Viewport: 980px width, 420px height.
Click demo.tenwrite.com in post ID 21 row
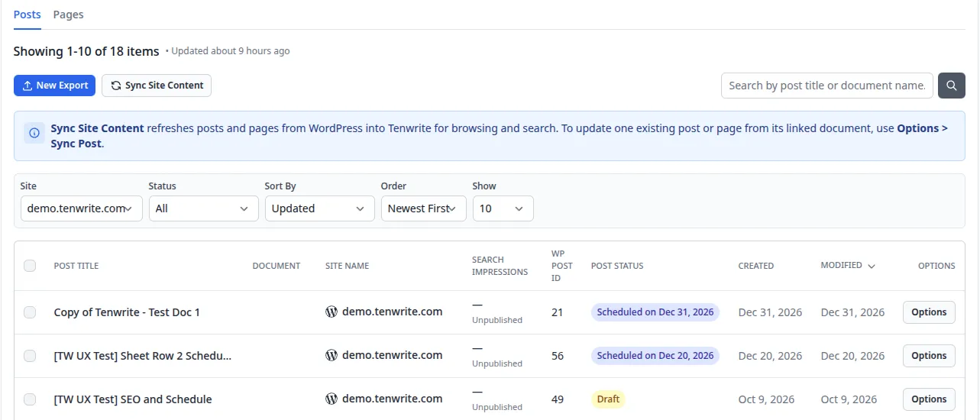tap(393, 312)
